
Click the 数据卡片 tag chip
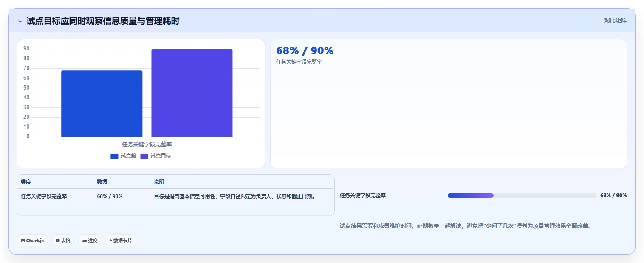coord(121,241)
